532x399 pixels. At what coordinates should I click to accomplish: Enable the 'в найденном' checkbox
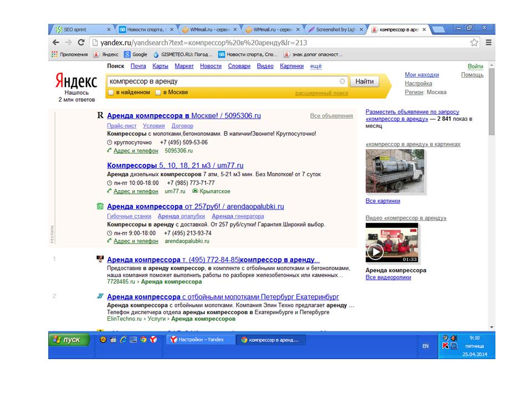[111, 93]
